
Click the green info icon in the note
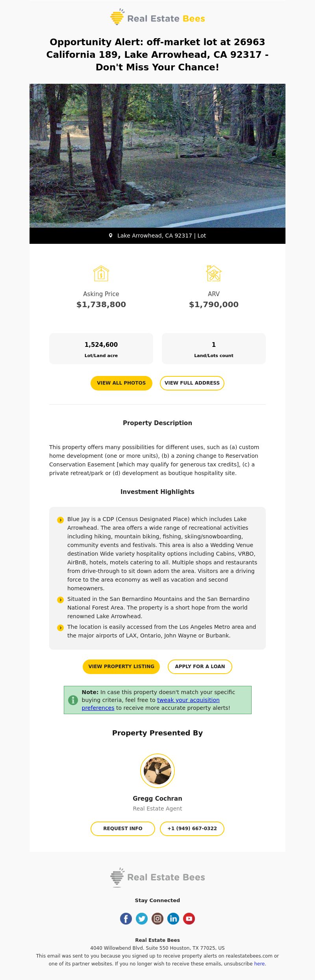click(x=73, y=700)
